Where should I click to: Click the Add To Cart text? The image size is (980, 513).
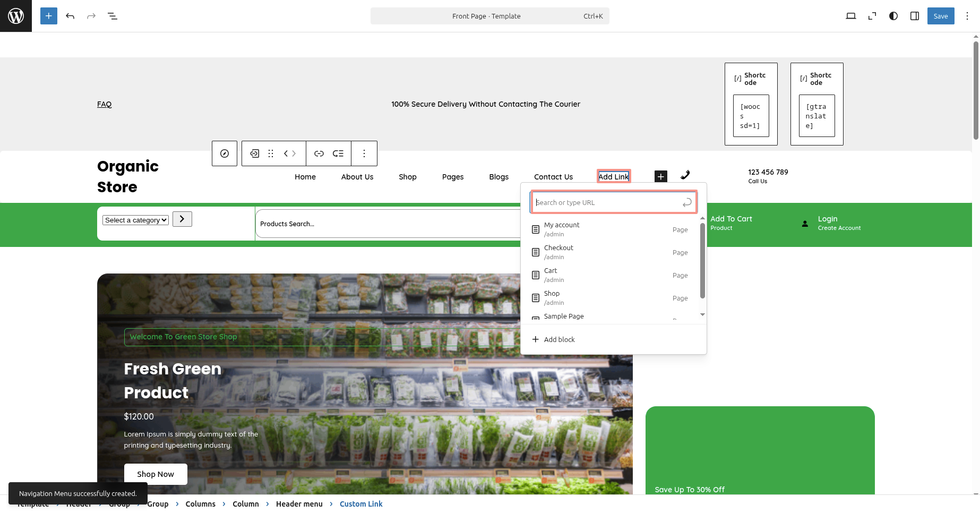731,219
